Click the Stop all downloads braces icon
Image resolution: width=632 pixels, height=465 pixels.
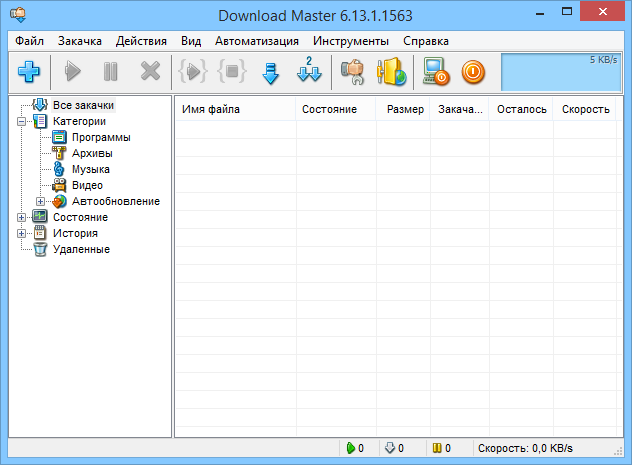coord(232,72)
